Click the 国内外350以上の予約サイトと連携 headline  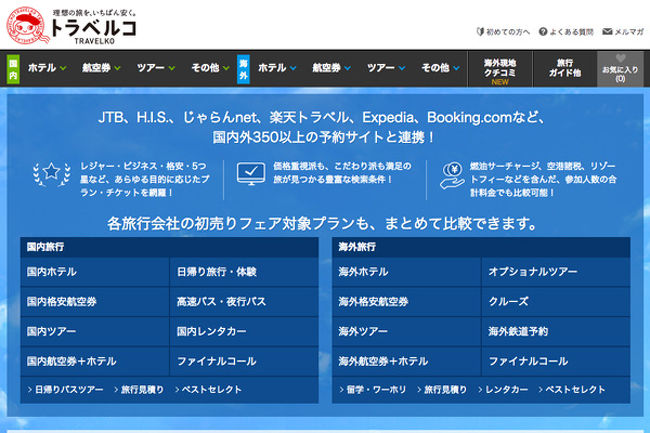point(323,137)
